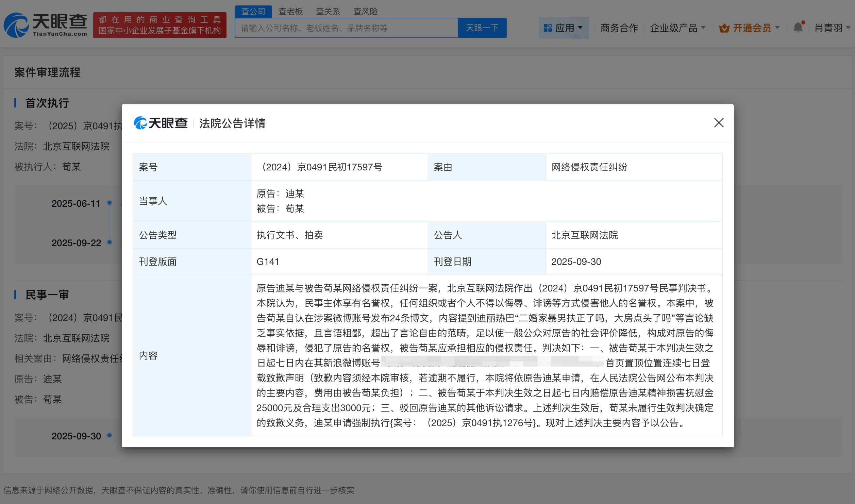This screenshot has height=504, width=855.
Task: Click the grid icon next to 应用
Action: [548, 28]
